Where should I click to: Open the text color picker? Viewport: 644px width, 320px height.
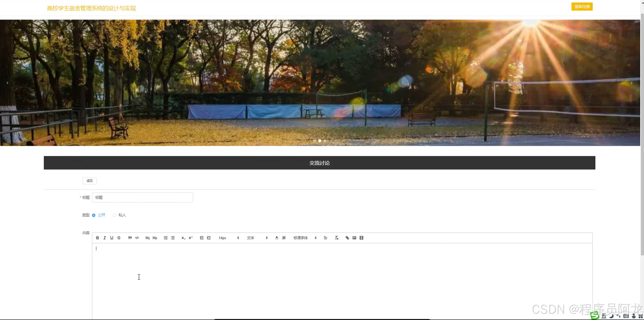coord(277,238)
